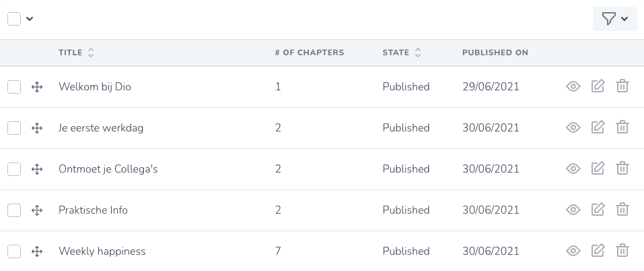
Task: Expand the bulk selection dropdown arrow
Action: (x=30, y=18)
